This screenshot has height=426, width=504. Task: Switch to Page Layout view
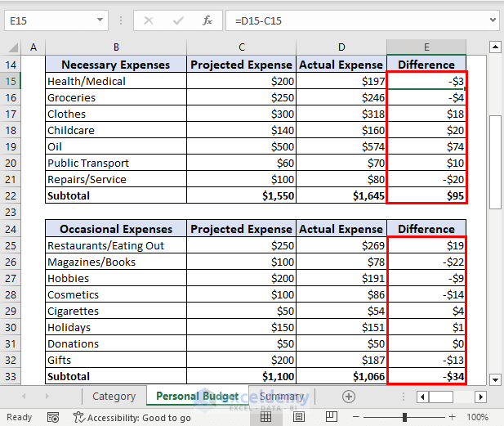298,417
